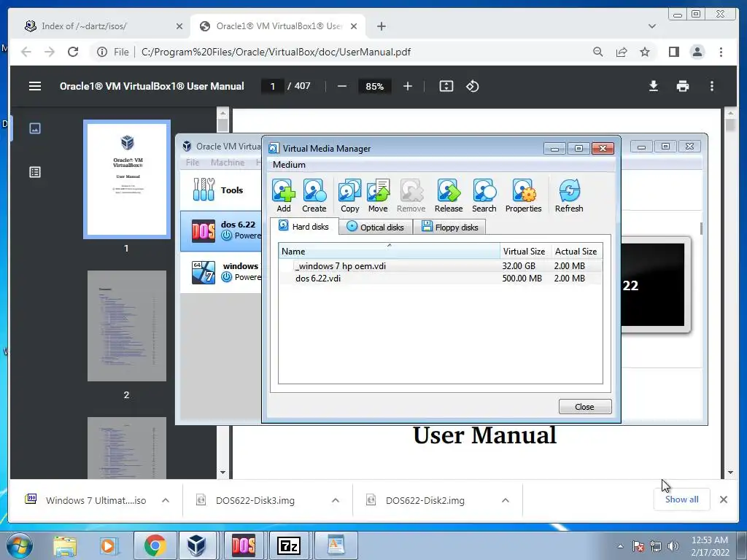
Task: Click the Chrome profile icon
Action: (x=697, y=52)
